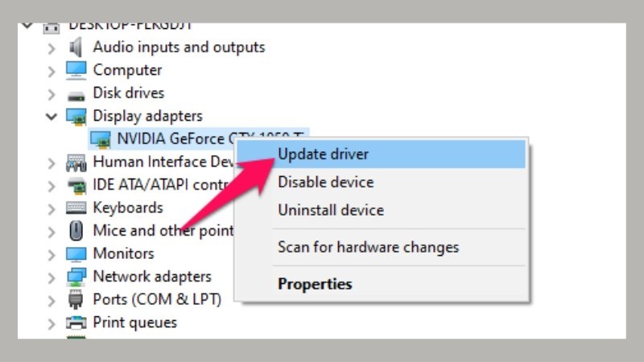Click the Computer monitor icon
This screenshot has height=362, width=644.
76,70
